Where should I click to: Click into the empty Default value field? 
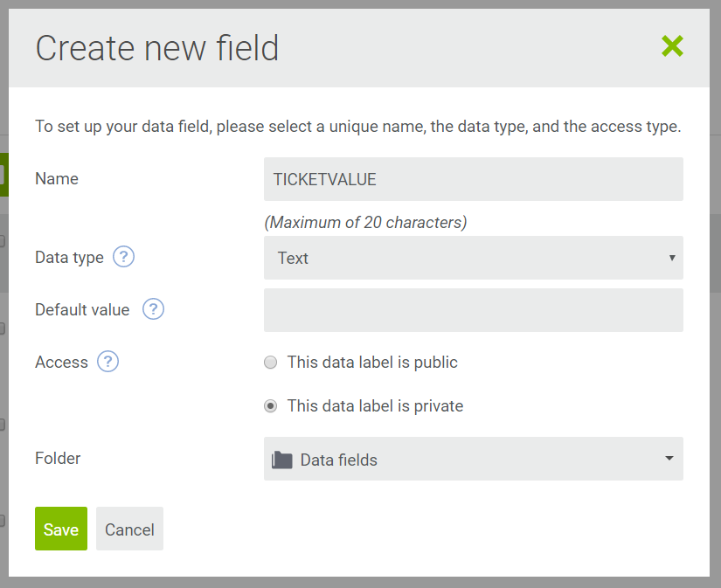473,310
